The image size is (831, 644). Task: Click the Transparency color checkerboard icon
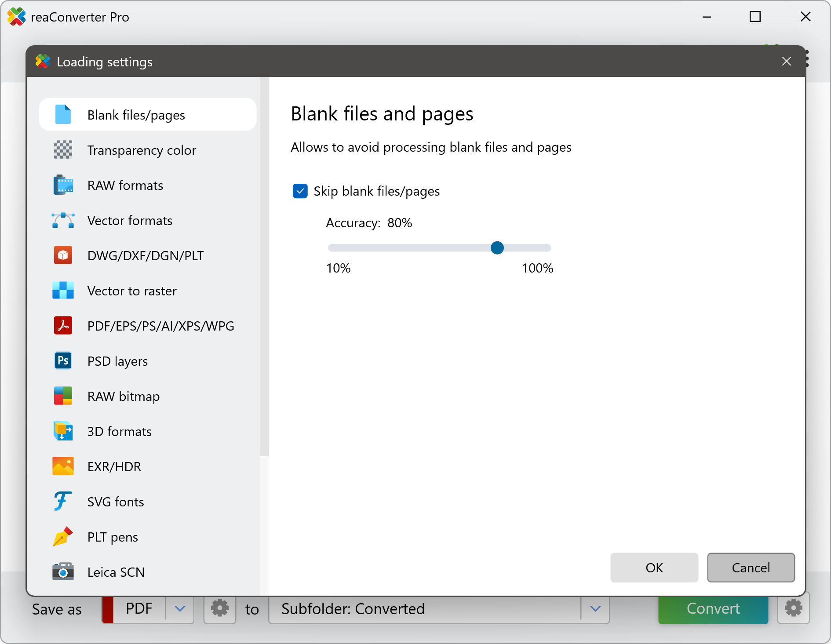(x=63, y=150)
